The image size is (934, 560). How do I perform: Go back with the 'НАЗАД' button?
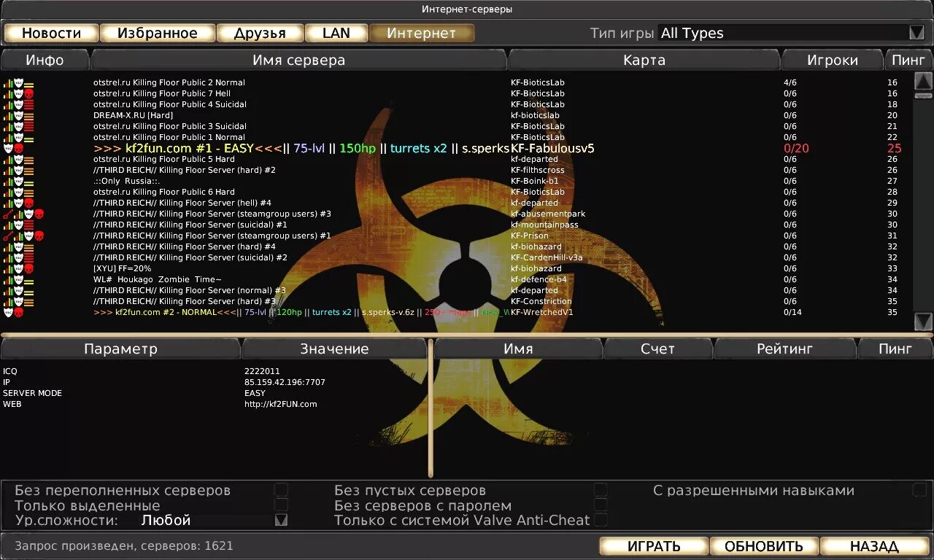(874, 545)
